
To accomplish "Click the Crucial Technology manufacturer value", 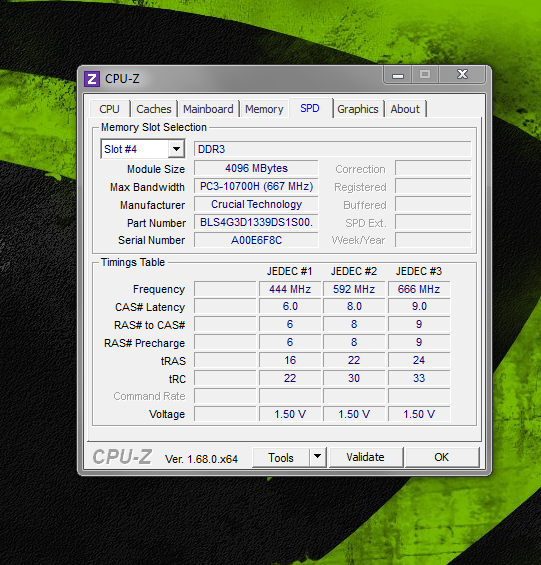I will pos(256,204).
